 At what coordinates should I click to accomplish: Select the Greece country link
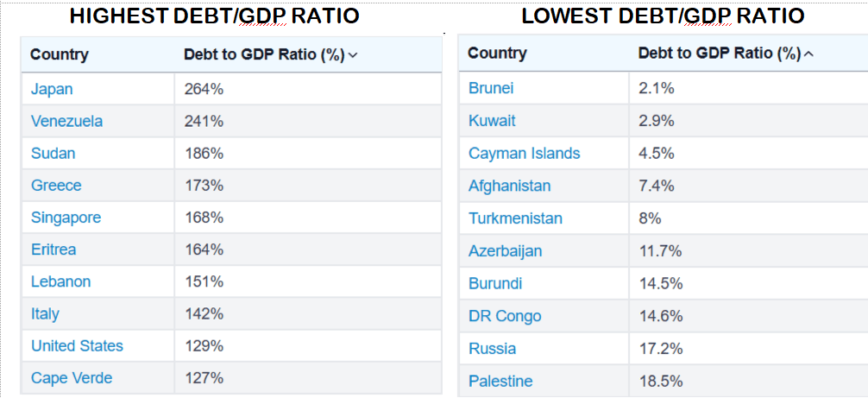point(56,186)
